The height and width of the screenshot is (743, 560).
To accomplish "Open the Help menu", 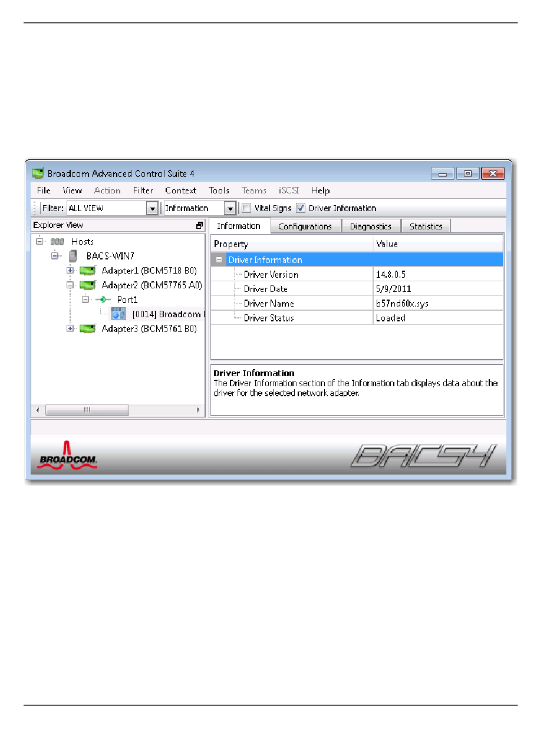I will pyautogui.click(x=320, y=190).
